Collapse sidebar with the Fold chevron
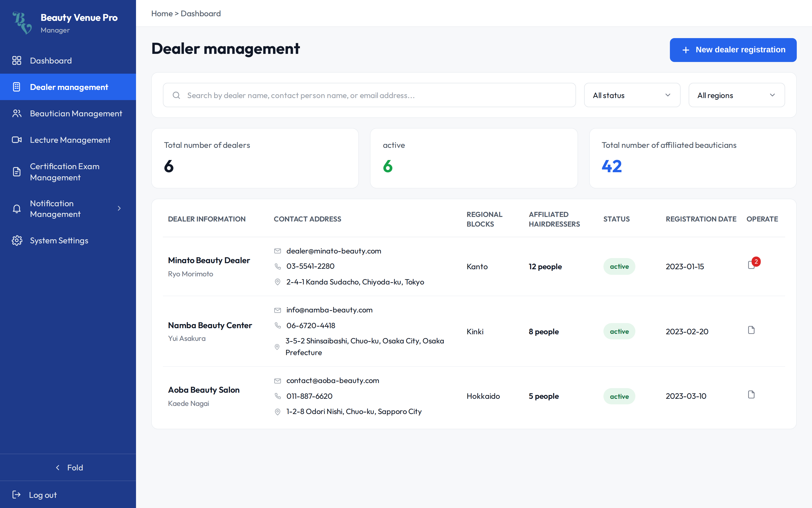Screen dimensions: 812x508 tap(58, 468)
